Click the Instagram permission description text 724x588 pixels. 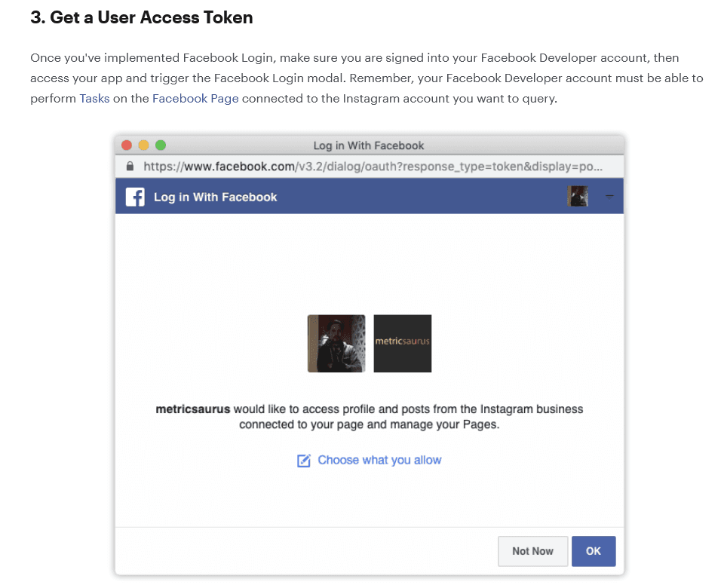pyautogui.click(x=370, y=417)
